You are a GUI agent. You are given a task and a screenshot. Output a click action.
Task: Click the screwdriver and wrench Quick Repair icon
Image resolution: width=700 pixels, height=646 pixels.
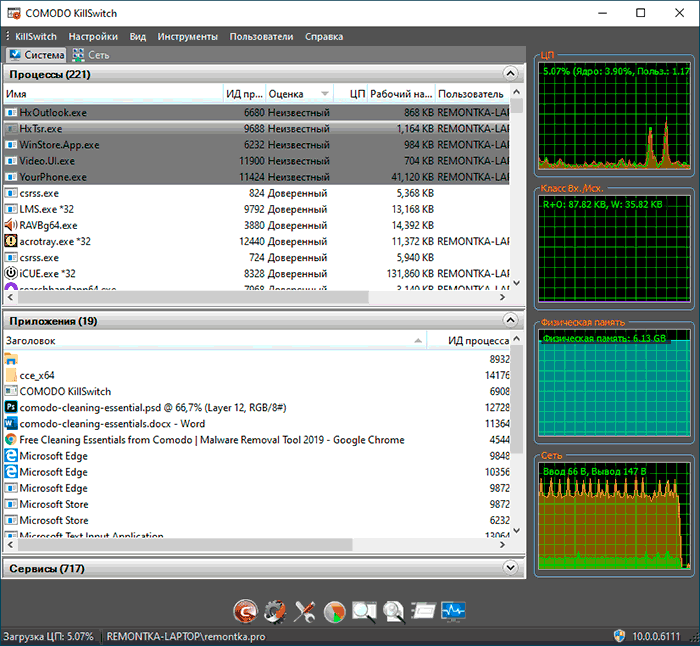point(304,611)
